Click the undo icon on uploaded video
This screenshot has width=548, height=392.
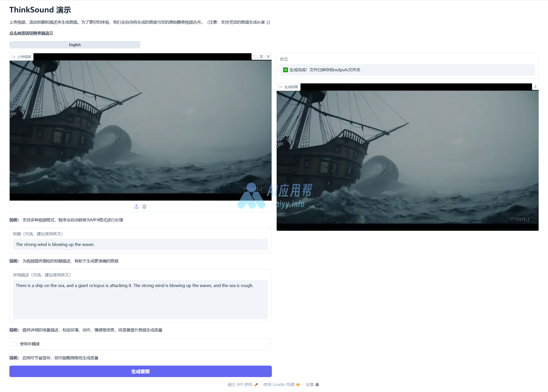(255, 57)
